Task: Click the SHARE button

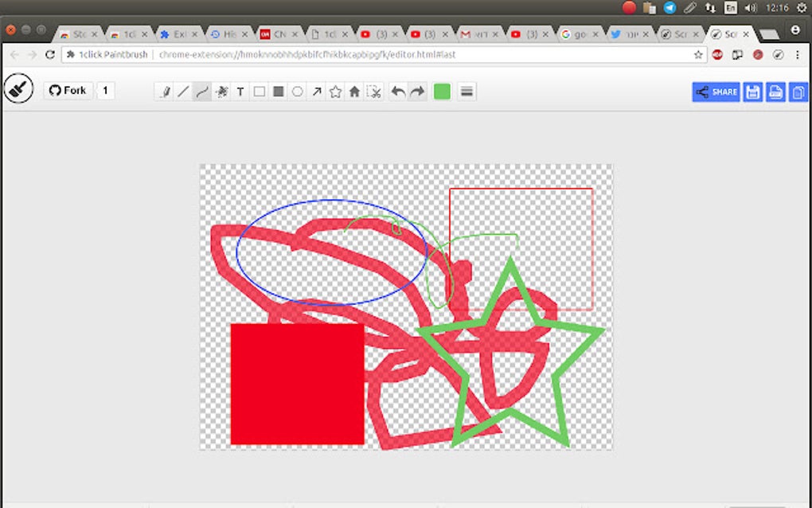Action: pyautogui.click(x=716, y=92)
